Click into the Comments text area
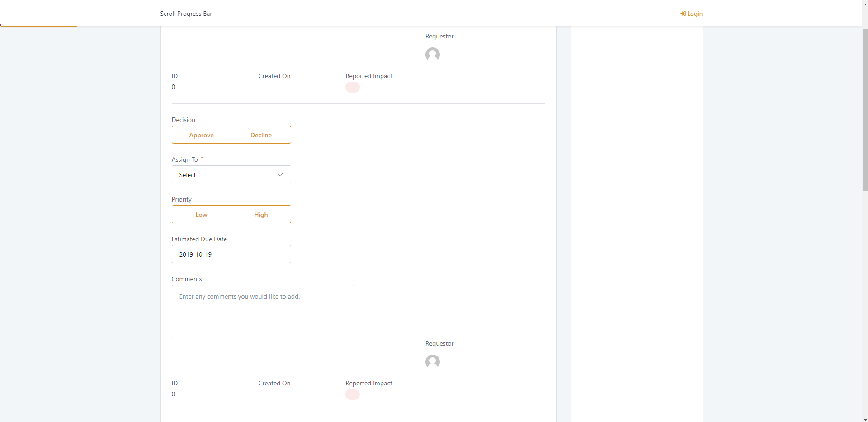Viewport: 868px width, 422px height. coord(263,311)
